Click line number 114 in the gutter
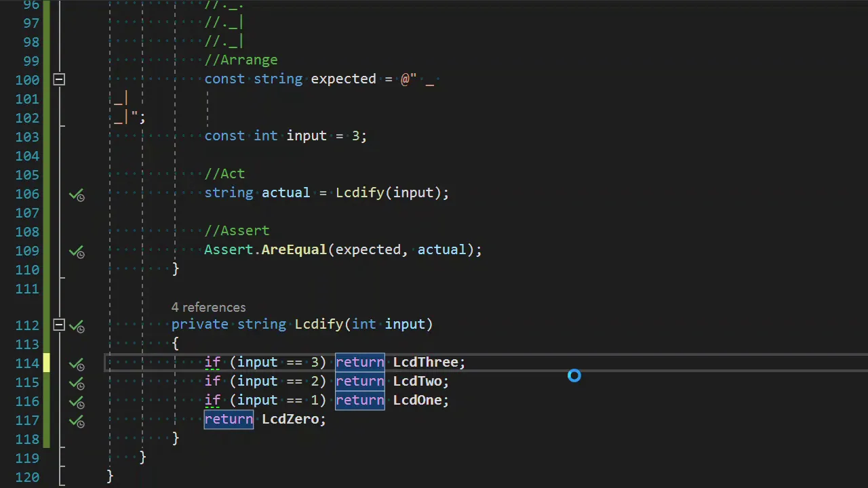Image resolution: width=868 pixels, height=488 pixels. [27, 363]
